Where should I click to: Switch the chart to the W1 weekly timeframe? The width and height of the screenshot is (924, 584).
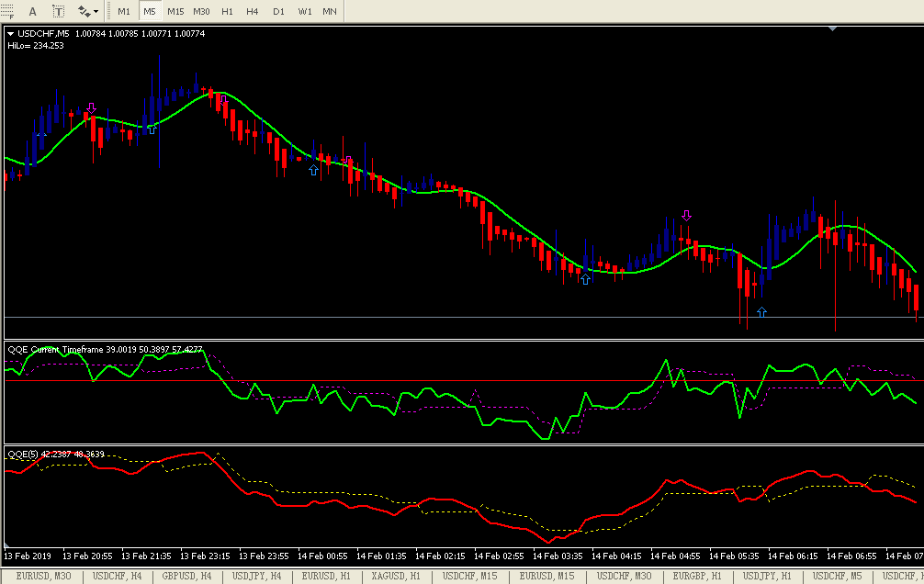point(305,11)
